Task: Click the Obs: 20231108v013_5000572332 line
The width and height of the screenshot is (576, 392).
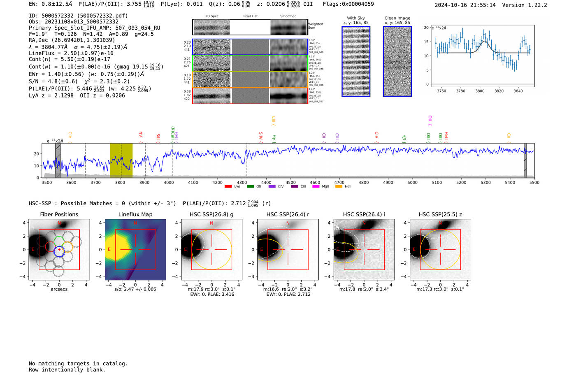Action: point(74,22)
